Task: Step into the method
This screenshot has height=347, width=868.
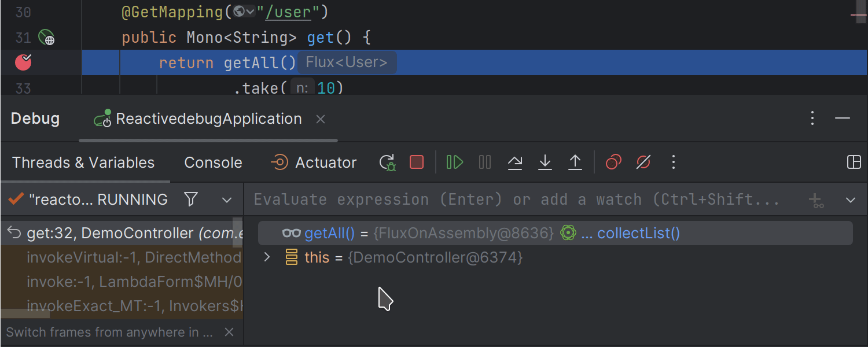Action: coord(545,163)
